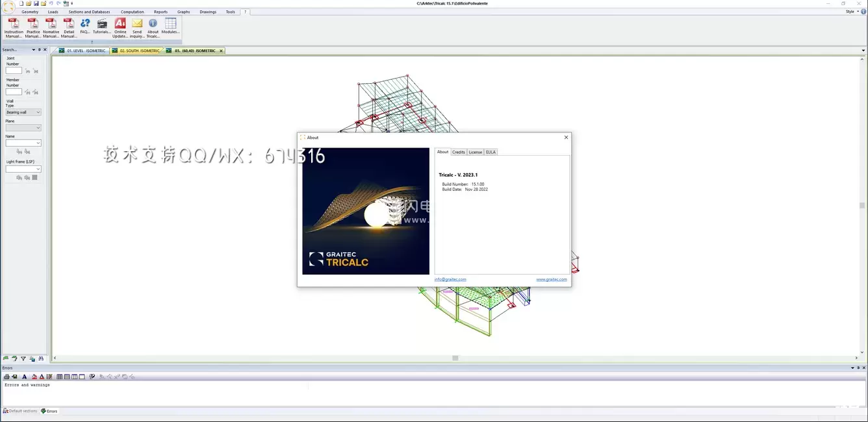The width and height of the screenshot is (868, 422).
Task: Open the Style dropdown in title bar
Action: pyautogui.click(x=851, y=12)
